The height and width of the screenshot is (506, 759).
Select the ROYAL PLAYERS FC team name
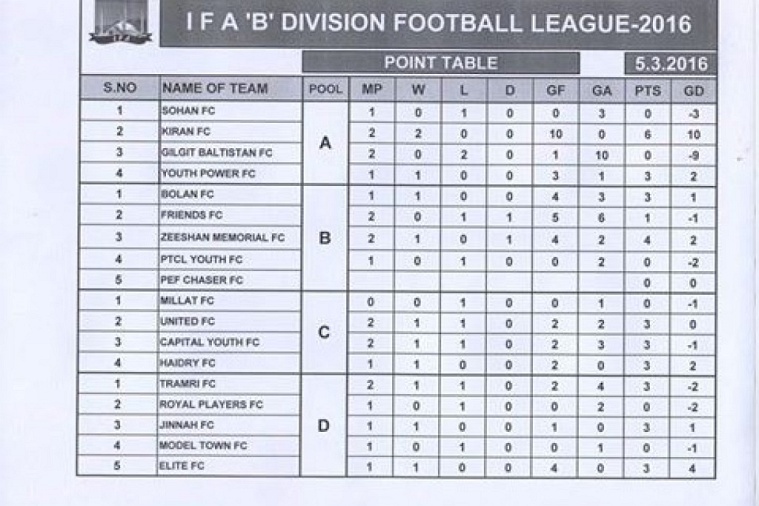pos(211,405)
